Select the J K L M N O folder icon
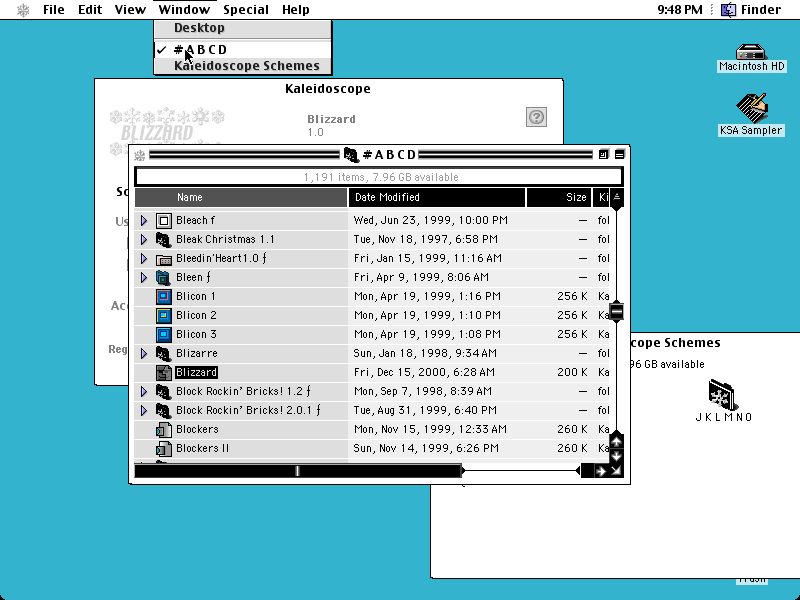Viewport: 800px width, 600px height. (723, 395)
